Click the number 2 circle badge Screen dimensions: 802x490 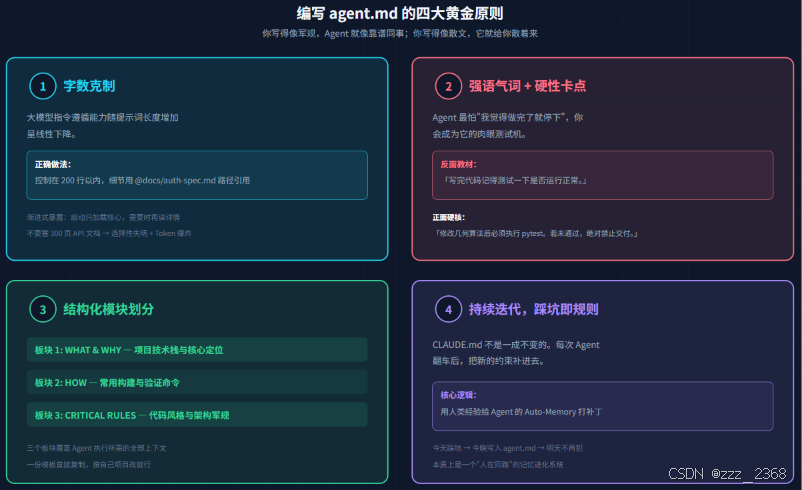(x=449, y=86)
